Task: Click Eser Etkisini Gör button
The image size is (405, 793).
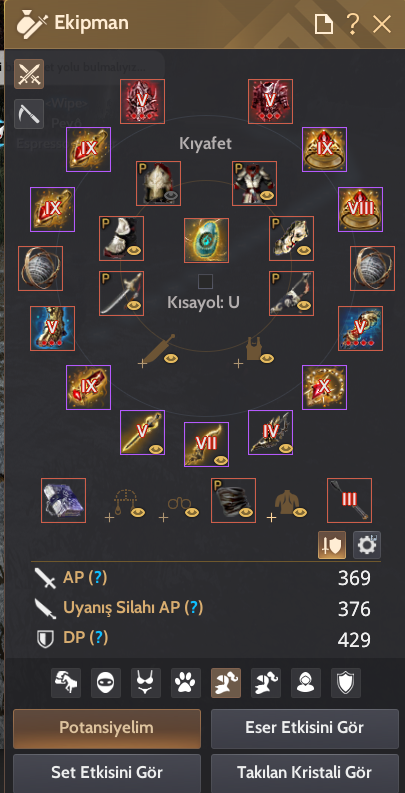Action: [304, 728]
